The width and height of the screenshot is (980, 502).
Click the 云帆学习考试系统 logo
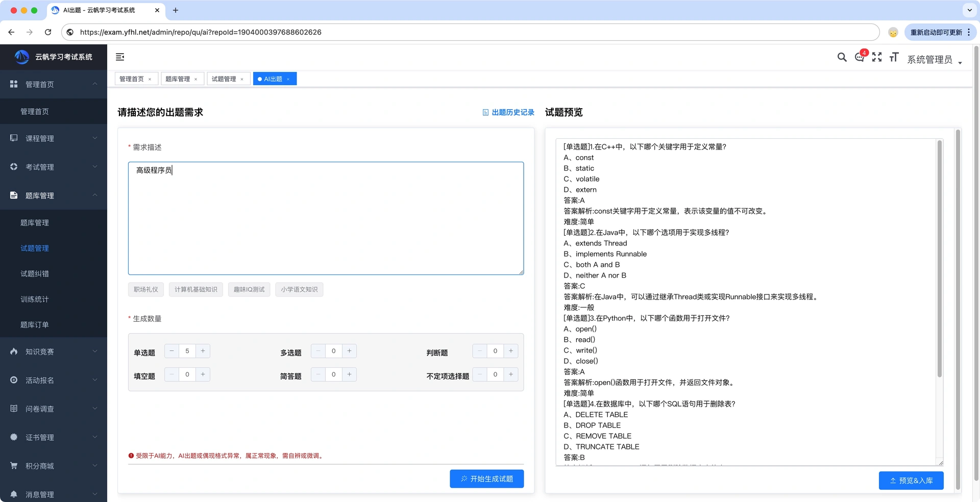point(54,57)
